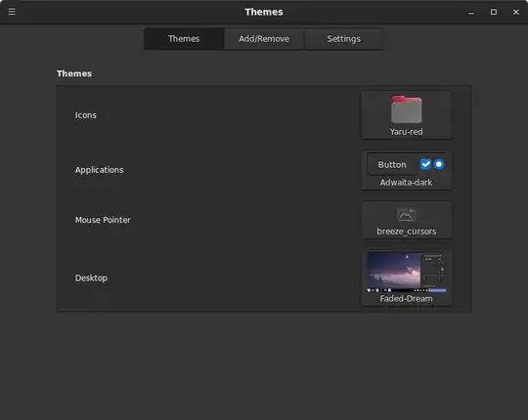528x420 pixels.
Task: Minimize the Themes window
Action: click(x=471, y=12)
